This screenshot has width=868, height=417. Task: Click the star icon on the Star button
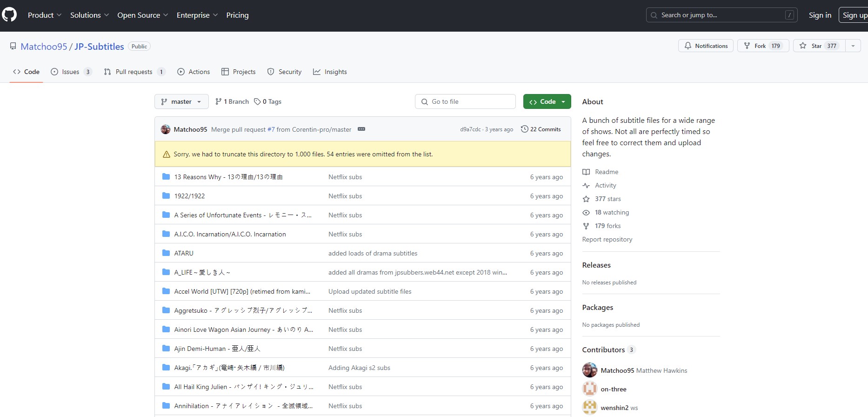pyautogui.click(x=803, y=46)
